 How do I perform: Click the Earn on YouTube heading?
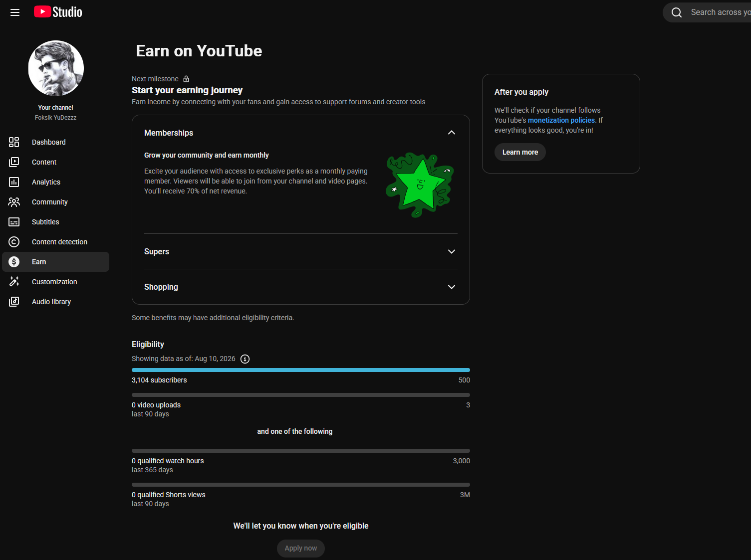199,51
